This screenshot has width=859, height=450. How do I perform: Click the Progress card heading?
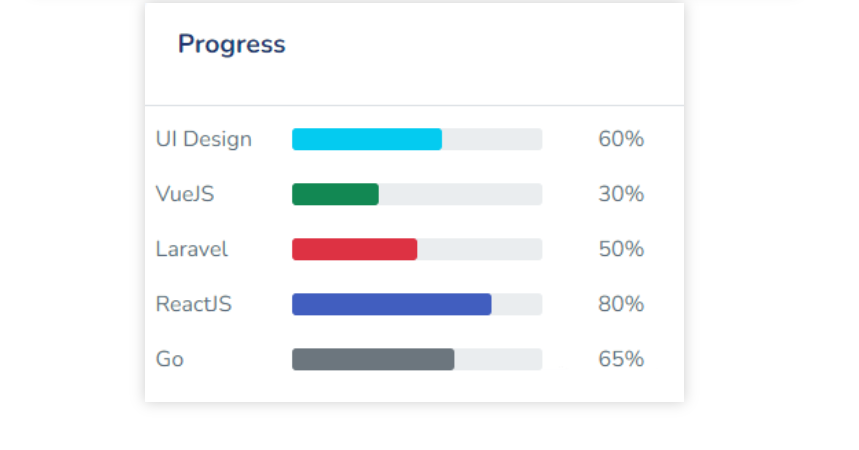[231, 45]
